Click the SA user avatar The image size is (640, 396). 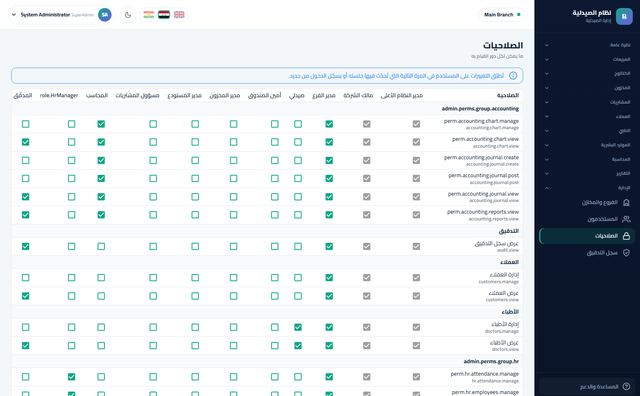(104, 15)
